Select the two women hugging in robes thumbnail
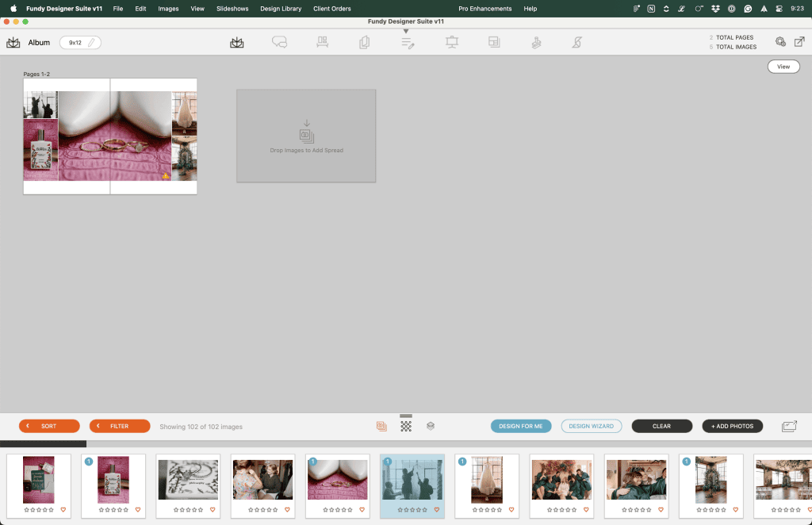Image resolution: width=812 pixels, height=525 pixels. [637, 480]
